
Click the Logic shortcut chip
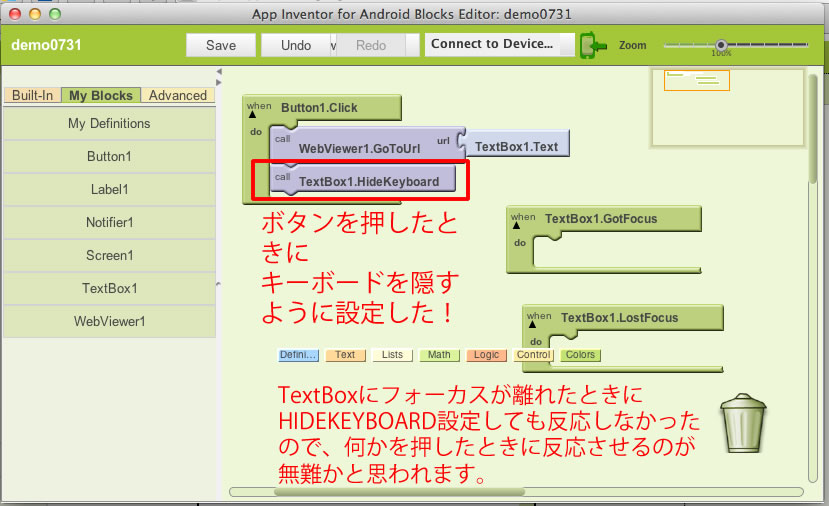click(x=486, y=355)
